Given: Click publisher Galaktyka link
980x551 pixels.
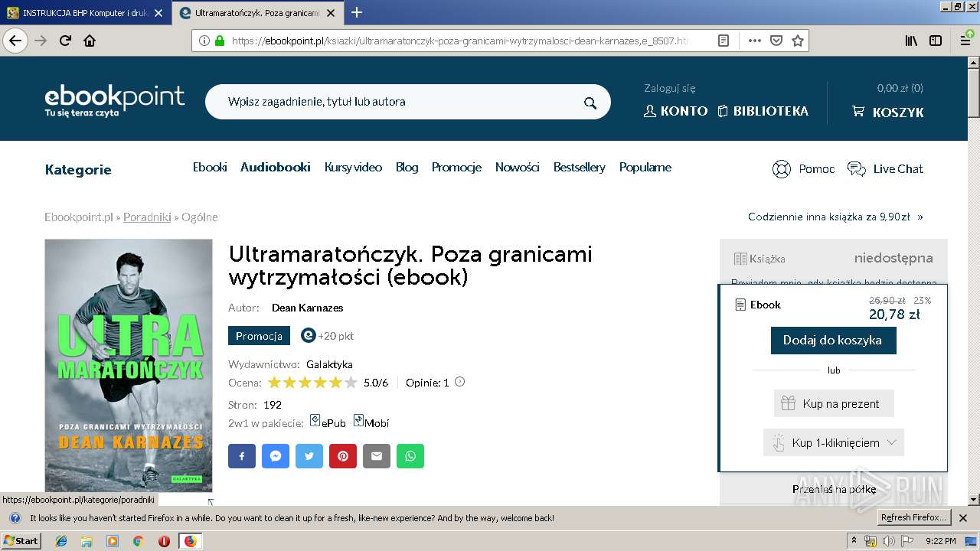Looking at the screenshot, I should point(329,364).
